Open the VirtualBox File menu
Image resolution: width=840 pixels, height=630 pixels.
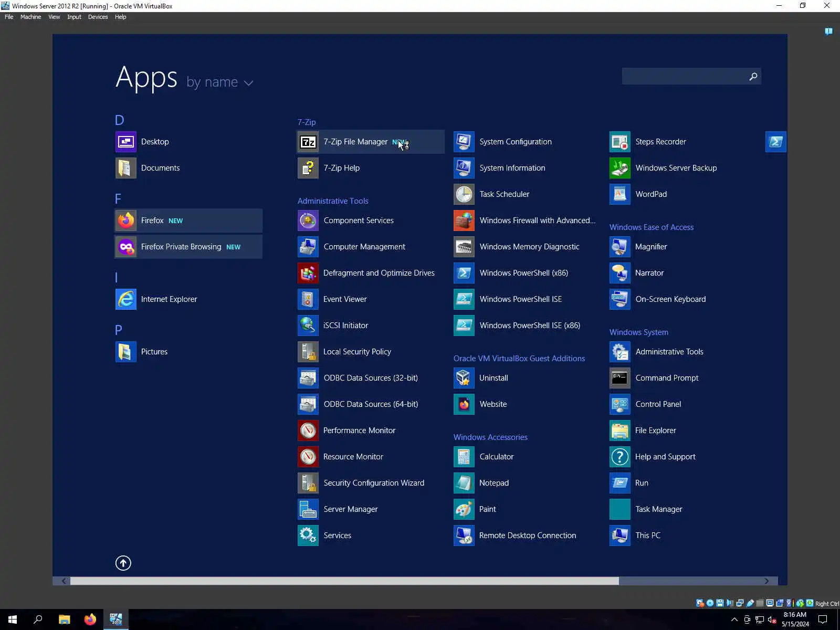9,17
